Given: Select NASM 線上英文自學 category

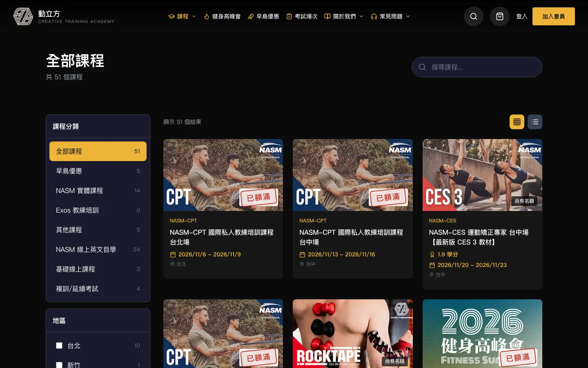Looking at the screenshot, I should tap(98, 249).
